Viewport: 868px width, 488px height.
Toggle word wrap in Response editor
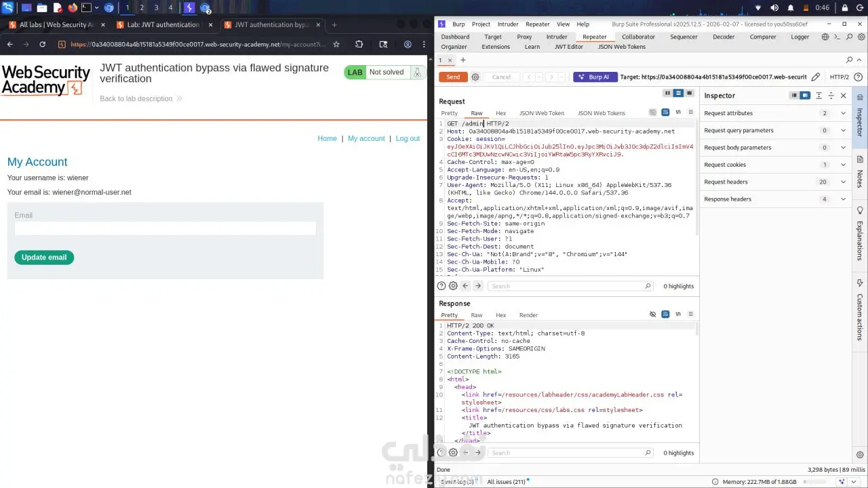click(x=666, y=314)
